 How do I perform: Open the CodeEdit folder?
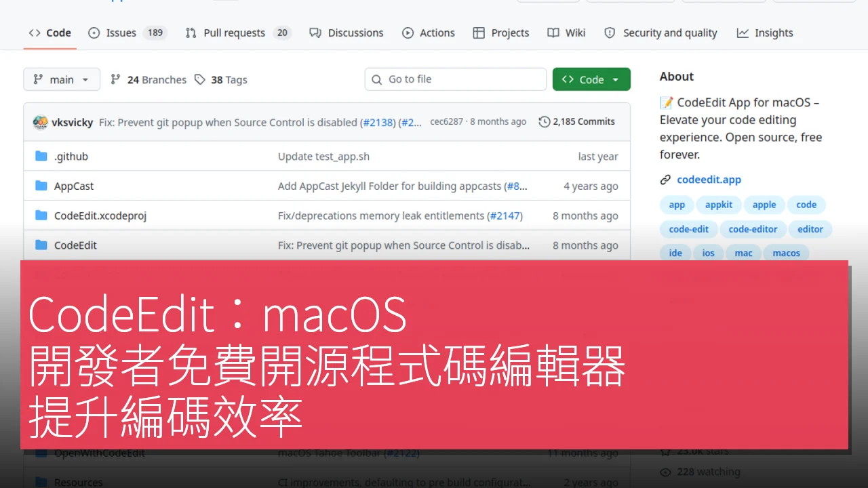pos(75,245)
